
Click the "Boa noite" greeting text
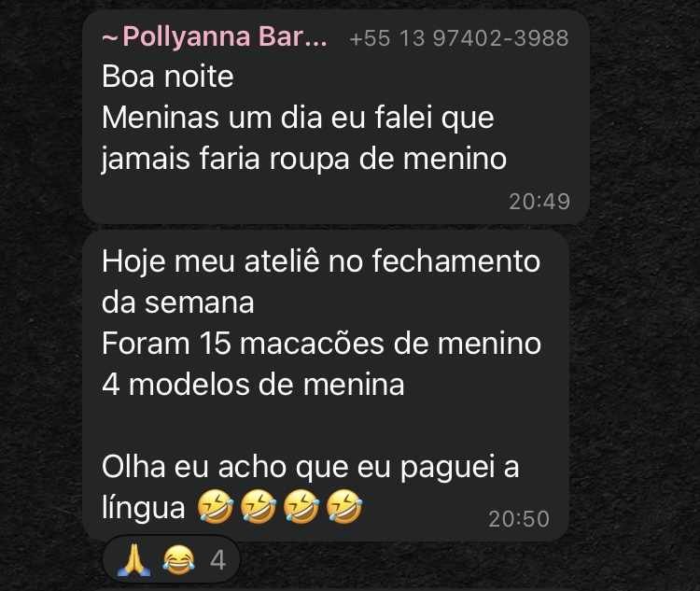point(168,77)
